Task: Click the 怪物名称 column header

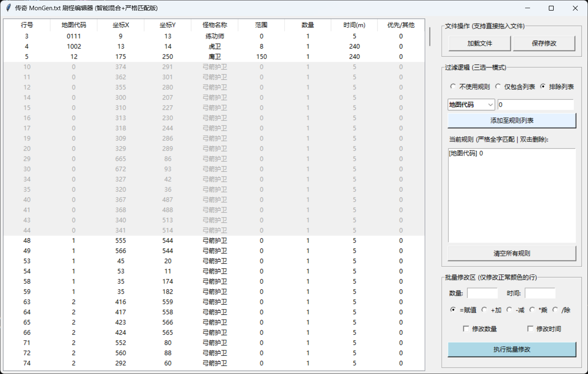Action: 214,25
